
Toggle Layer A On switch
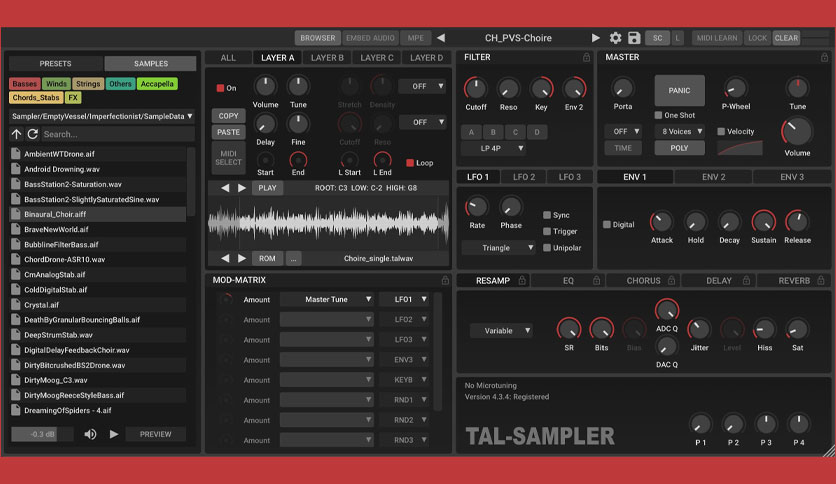click(x=220, y=88)
